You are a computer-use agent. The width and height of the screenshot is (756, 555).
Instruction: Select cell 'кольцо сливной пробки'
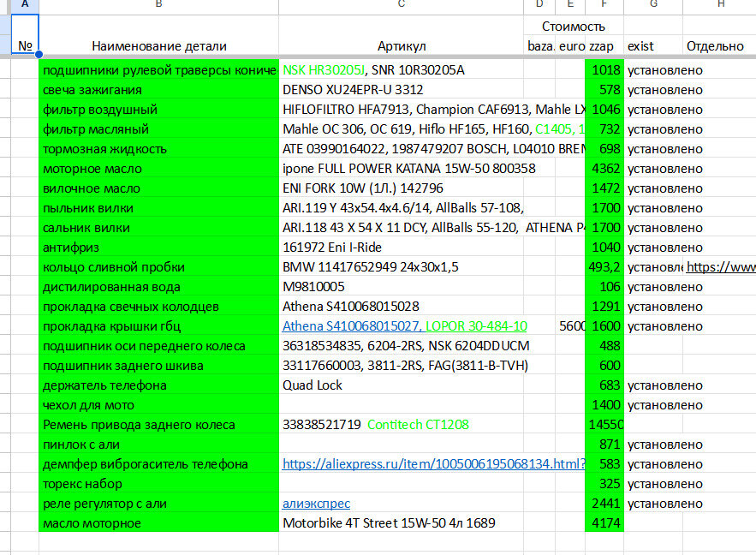click(158, 267)
